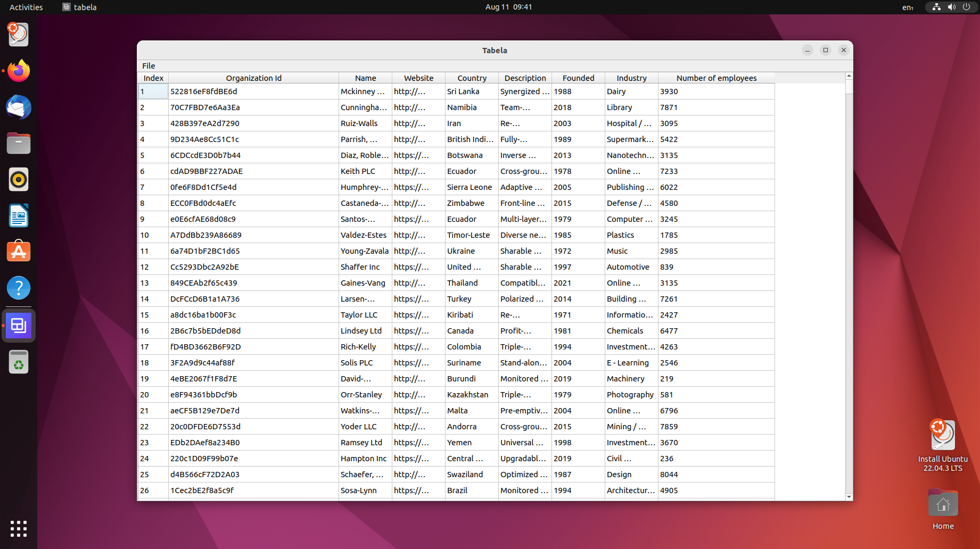Click the down arrow on the vertical scrollbar
Screen dimensions: 980x549
pyautogui.click(x=848, y=496)
